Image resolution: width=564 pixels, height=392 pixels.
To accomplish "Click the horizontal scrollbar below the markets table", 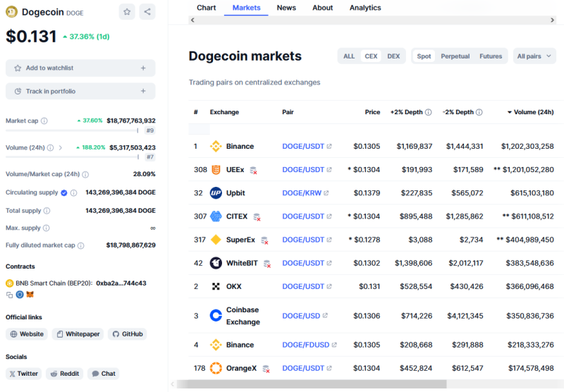I will [x=312, y=384].
